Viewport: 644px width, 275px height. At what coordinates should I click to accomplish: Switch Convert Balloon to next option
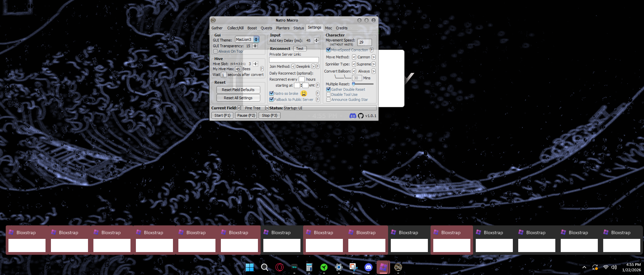pos(374,71)
